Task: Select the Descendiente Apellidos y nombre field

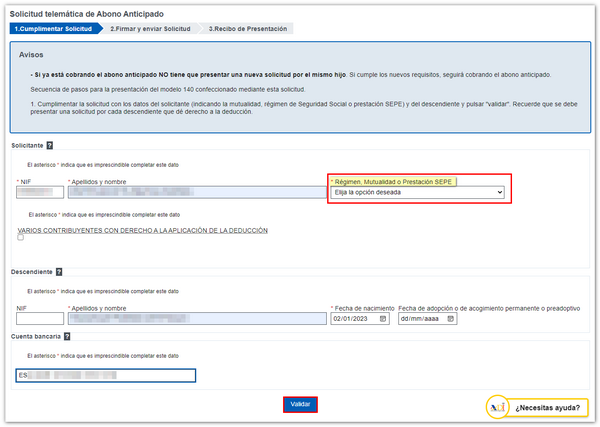Action: tap(195, 319)
